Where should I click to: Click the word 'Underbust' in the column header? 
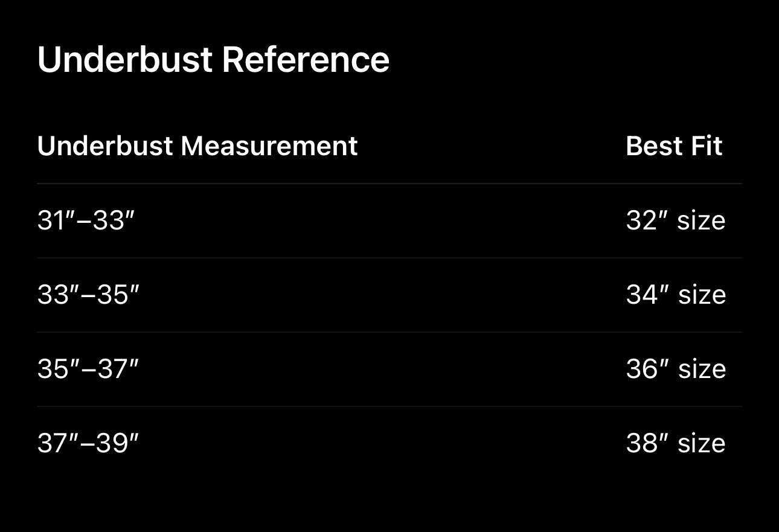(x=105, y=146)
